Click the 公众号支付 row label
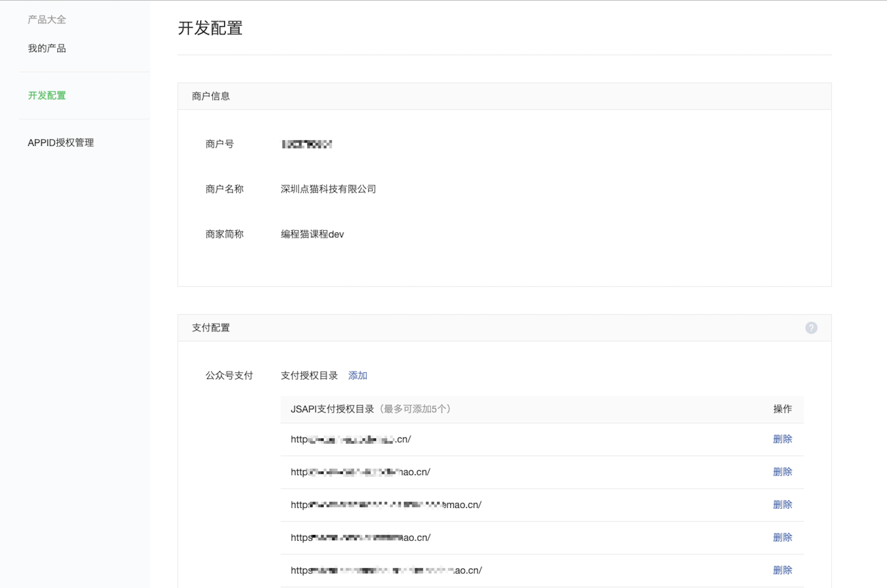 point(229,375)
